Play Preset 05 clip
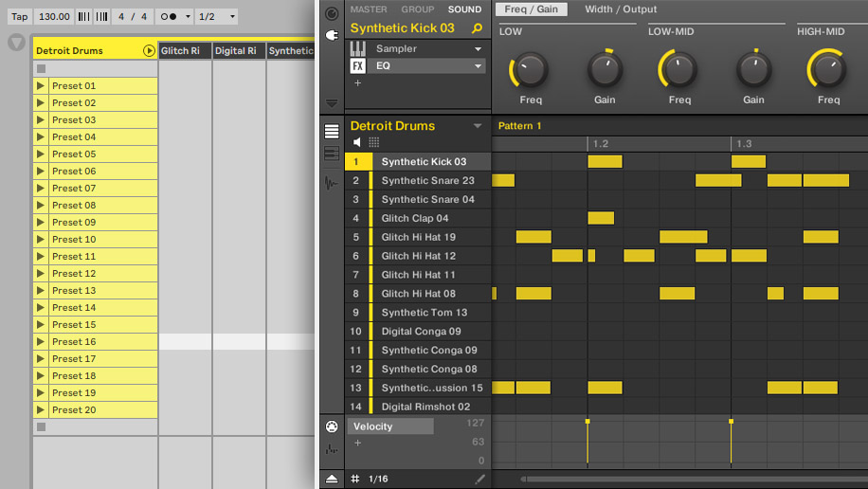 point(40,154)
